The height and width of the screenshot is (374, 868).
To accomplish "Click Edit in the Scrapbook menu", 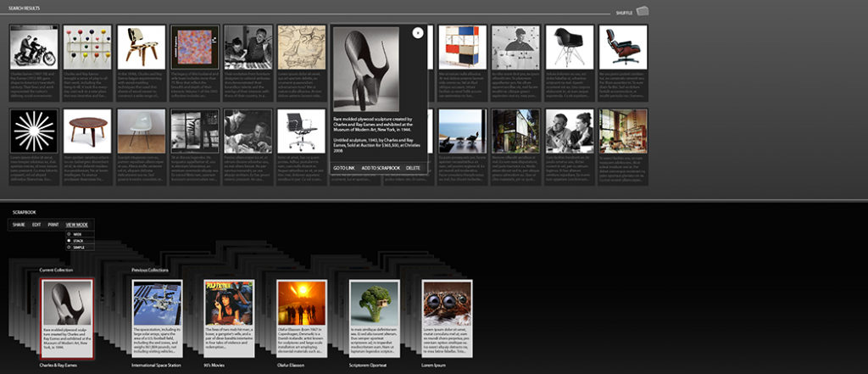I will click(36, 224).
